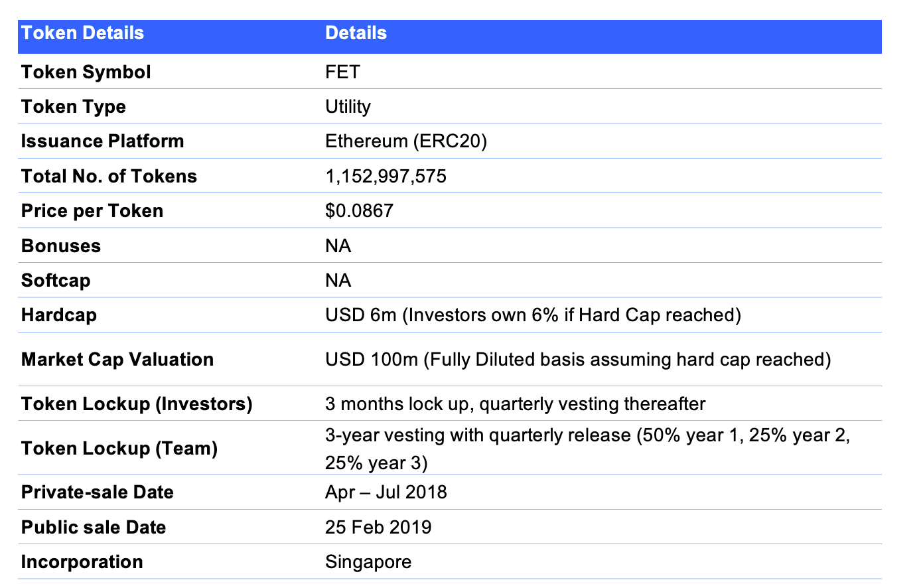
Task: Click the Hardcap row label
Action: coord(59,315)
